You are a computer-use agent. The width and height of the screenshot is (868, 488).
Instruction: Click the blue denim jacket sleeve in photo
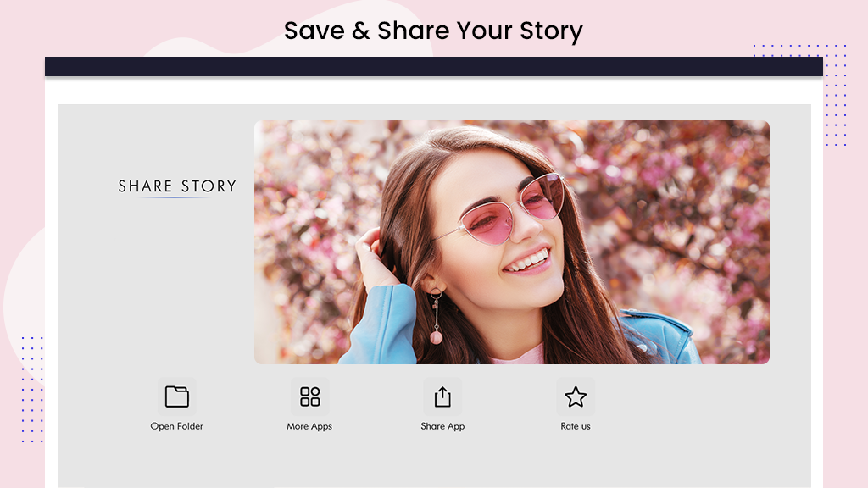[x=377, y=324]
